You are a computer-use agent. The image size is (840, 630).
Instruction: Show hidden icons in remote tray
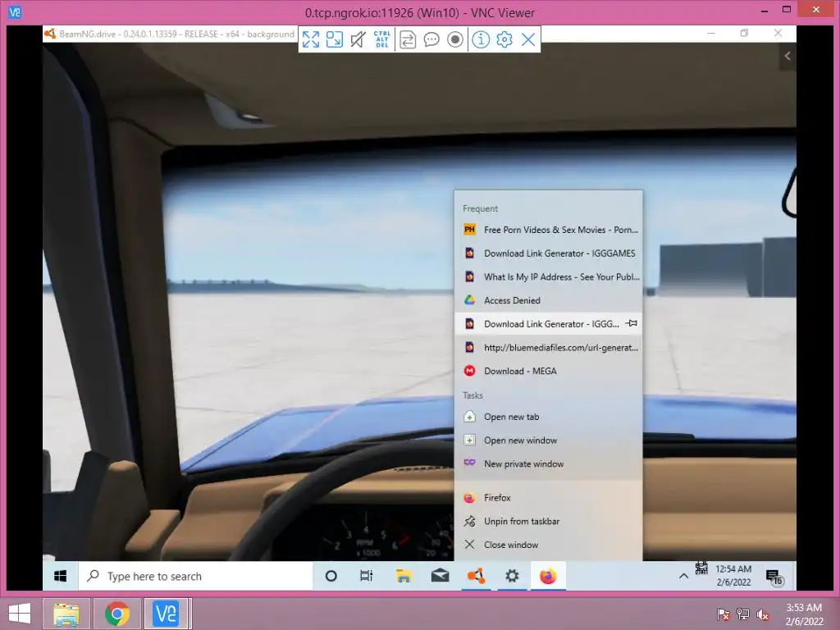pos(683,577)
